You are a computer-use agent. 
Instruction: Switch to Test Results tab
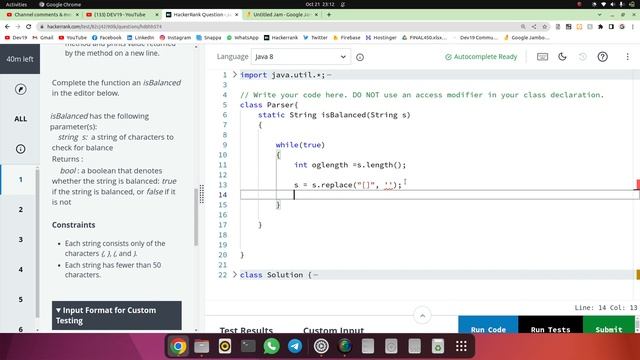(246, 329)
